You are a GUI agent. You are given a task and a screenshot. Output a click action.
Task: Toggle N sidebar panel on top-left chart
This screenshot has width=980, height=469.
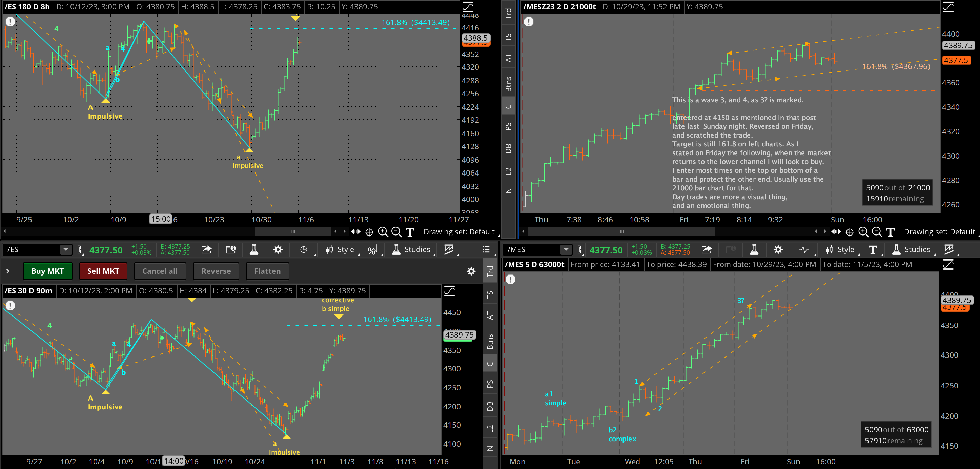click(x=508, y=191)
